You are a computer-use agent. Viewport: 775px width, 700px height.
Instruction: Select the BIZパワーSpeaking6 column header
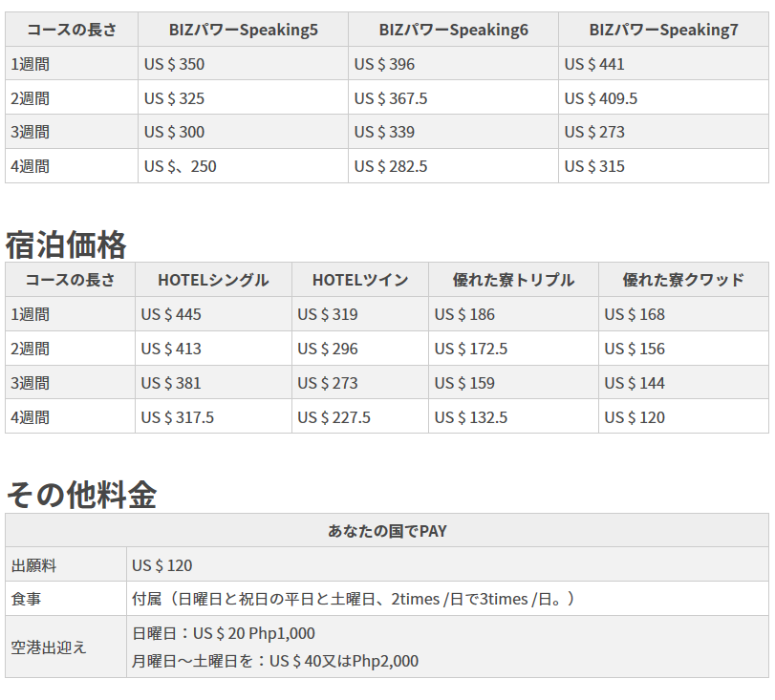pyautogui.click(x=453, y=30)
